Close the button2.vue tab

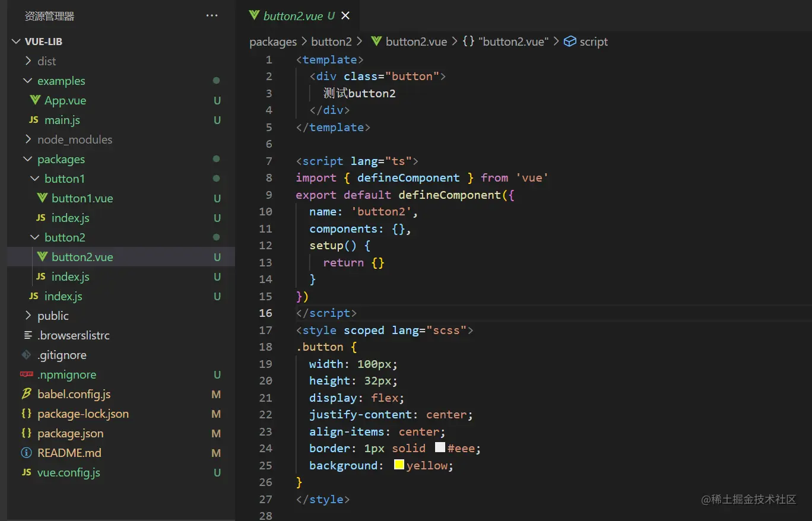[x=345, y=16]
